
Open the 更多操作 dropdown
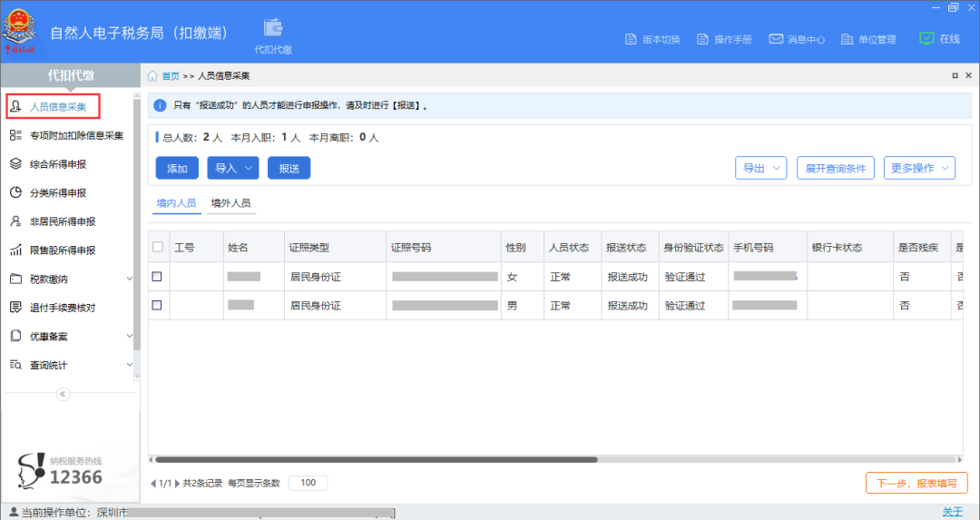coord(919,168)
